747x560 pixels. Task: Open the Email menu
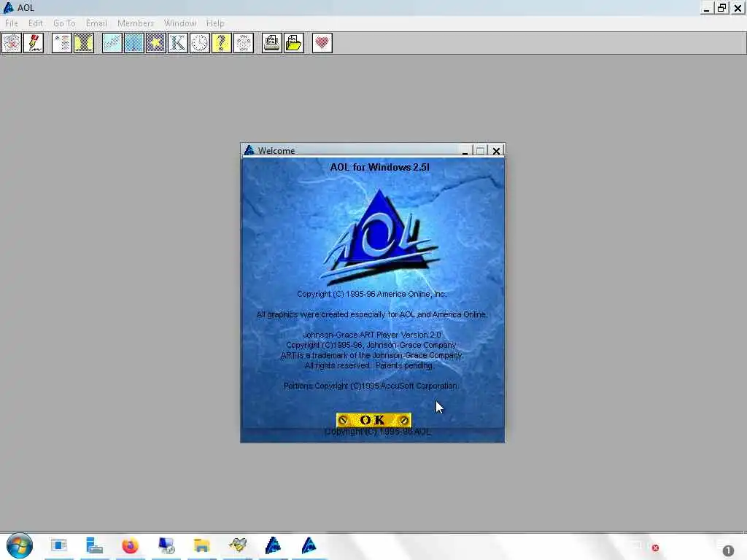click(x=96, y=23)
